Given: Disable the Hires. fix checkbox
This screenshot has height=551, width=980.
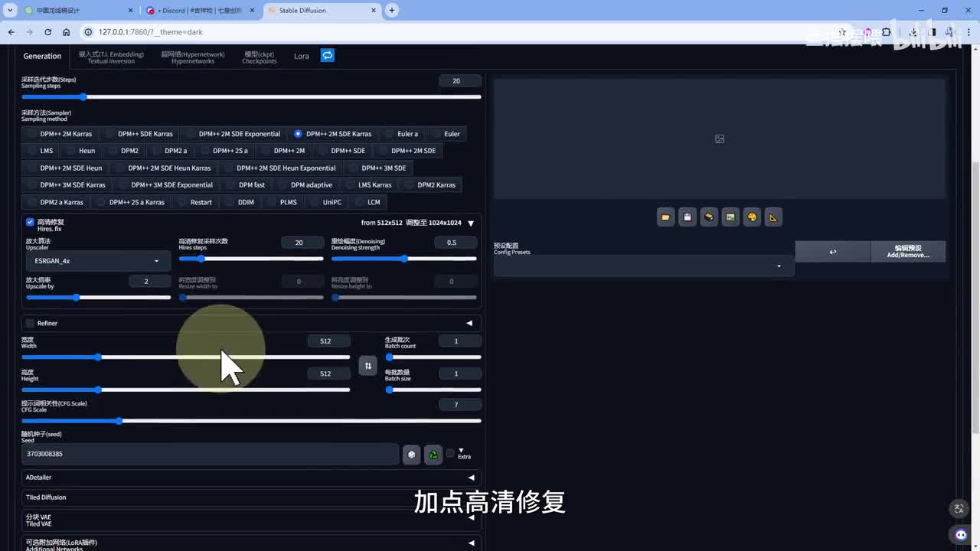Looking at the screenshot, I should click(x=31, y=223).
